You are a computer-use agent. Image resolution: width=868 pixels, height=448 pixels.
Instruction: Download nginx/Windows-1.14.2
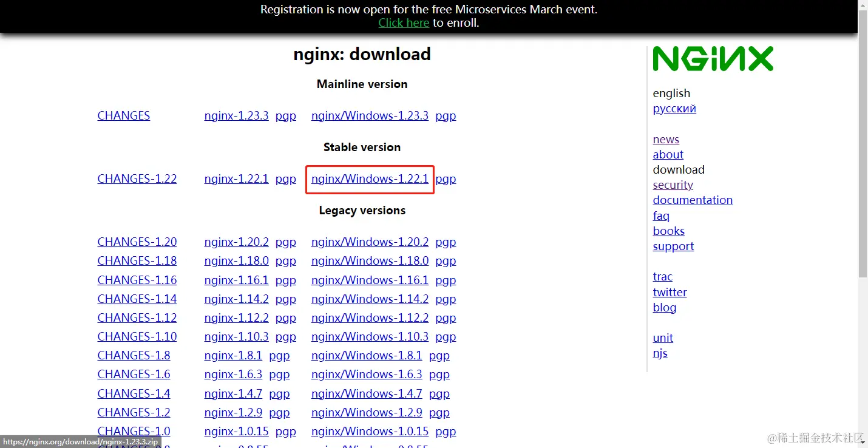370,299
